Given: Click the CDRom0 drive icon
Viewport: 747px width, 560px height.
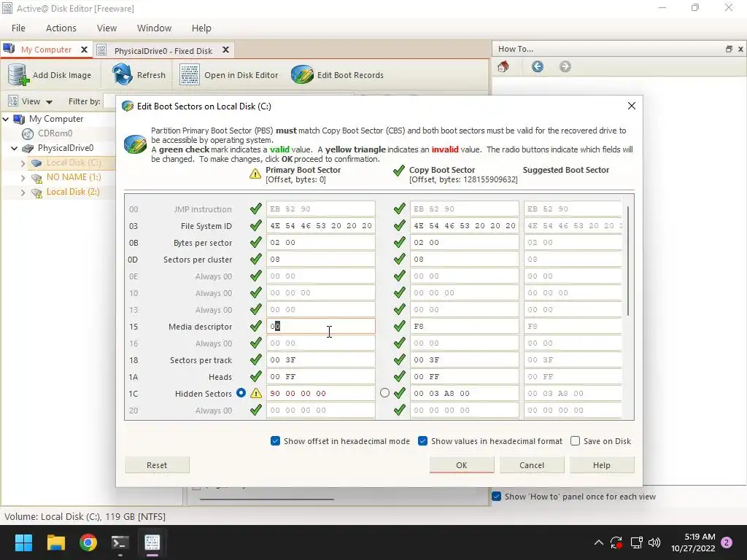Looking at the screenshot, I should click(28, 134).
